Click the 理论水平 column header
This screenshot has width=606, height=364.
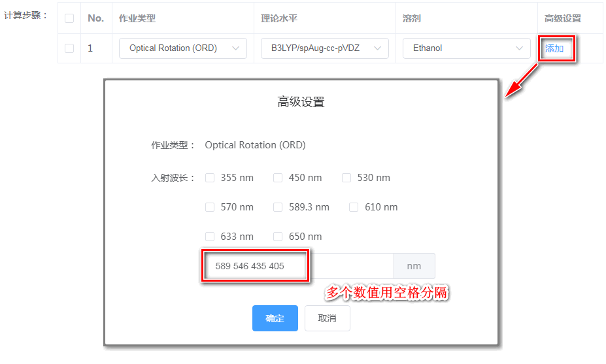point(279,18)
